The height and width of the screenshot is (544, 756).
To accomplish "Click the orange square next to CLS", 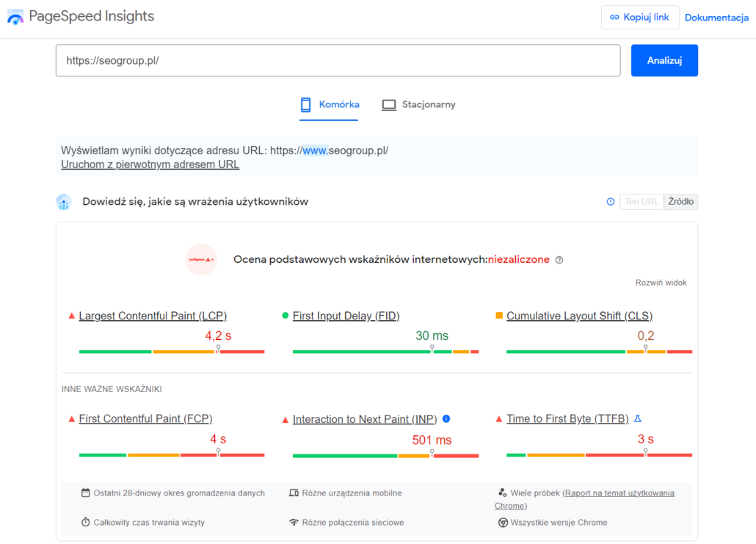I will coord(499,316).
